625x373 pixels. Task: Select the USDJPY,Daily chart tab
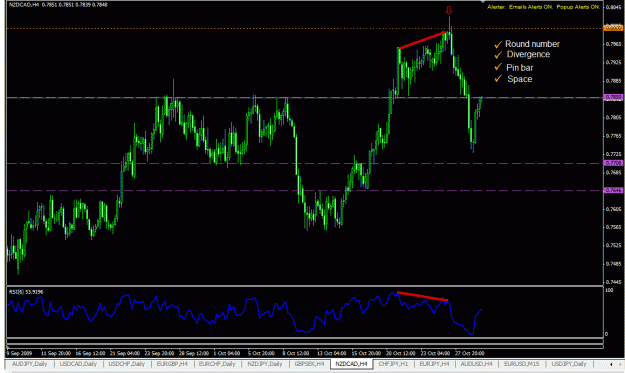[569, 364]
